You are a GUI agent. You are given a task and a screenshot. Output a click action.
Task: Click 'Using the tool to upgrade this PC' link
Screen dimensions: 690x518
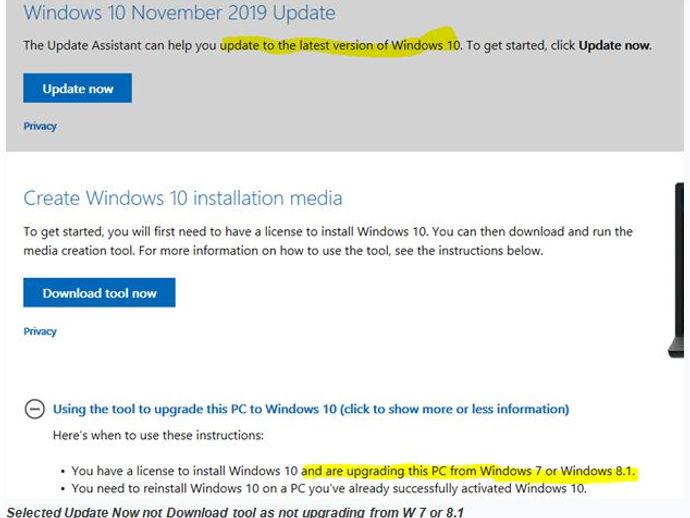click(311, 409)
